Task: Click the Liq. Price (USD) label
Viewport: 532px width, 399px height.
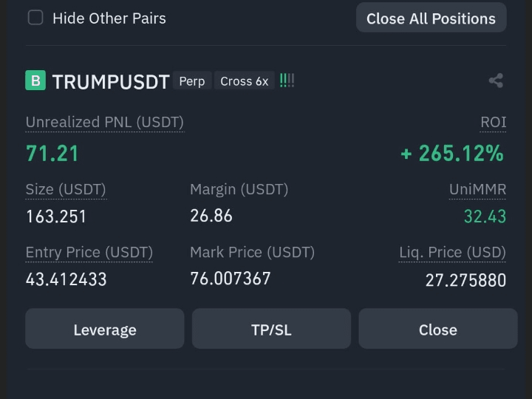Action: click(x=452, y=253)
